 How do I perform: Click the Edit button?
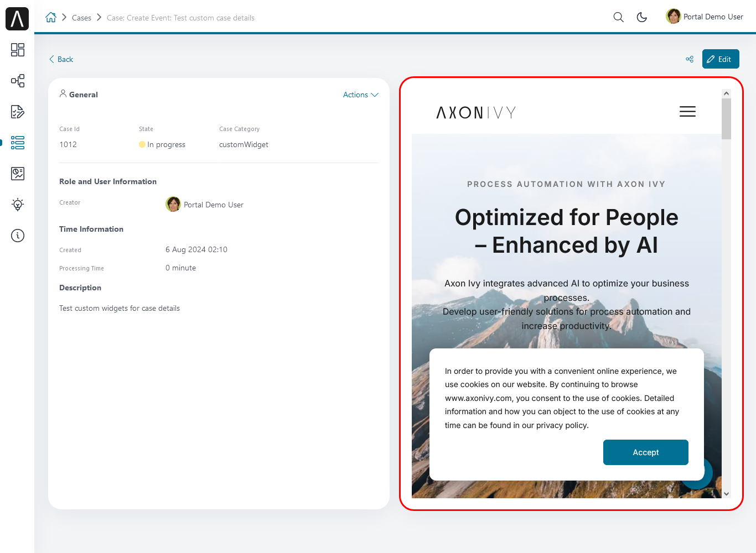tap(721, 59)
